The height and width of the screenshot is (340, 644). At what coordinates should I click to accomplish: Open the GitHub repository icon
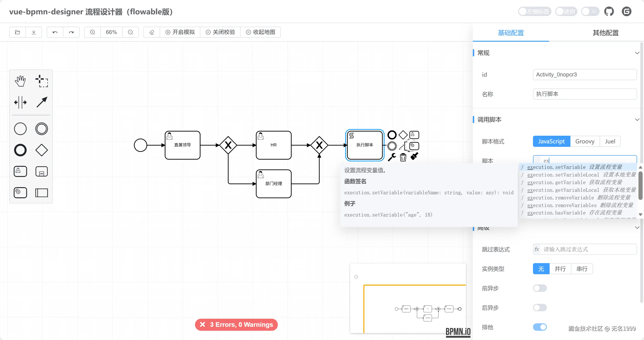tap(609, 12)
